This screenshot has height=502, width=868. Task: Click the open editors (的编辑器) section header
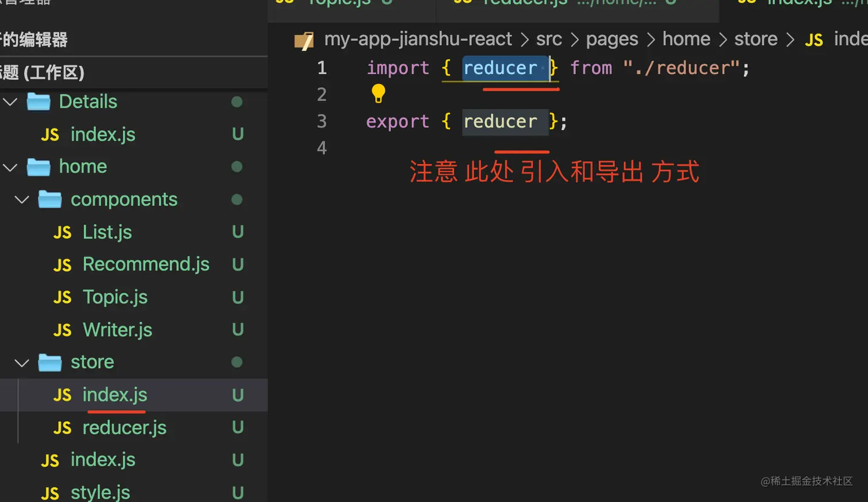pyautogui.click(x=134, y=40)
